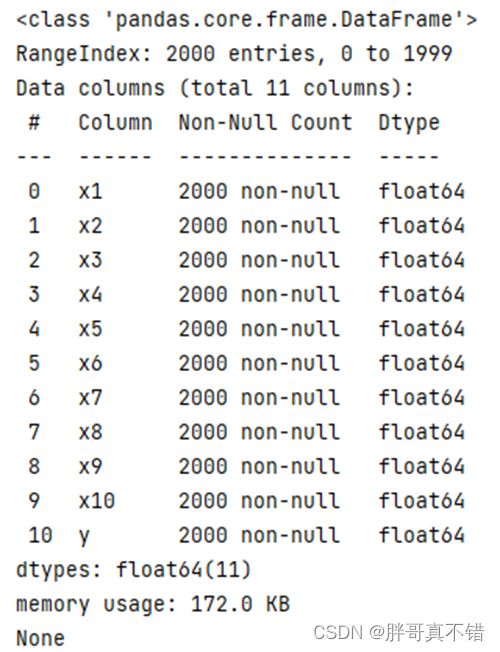Click the 'Data columns (total 11 columns)' text
This screenshot has width=500, height=652.
point(215,88)
